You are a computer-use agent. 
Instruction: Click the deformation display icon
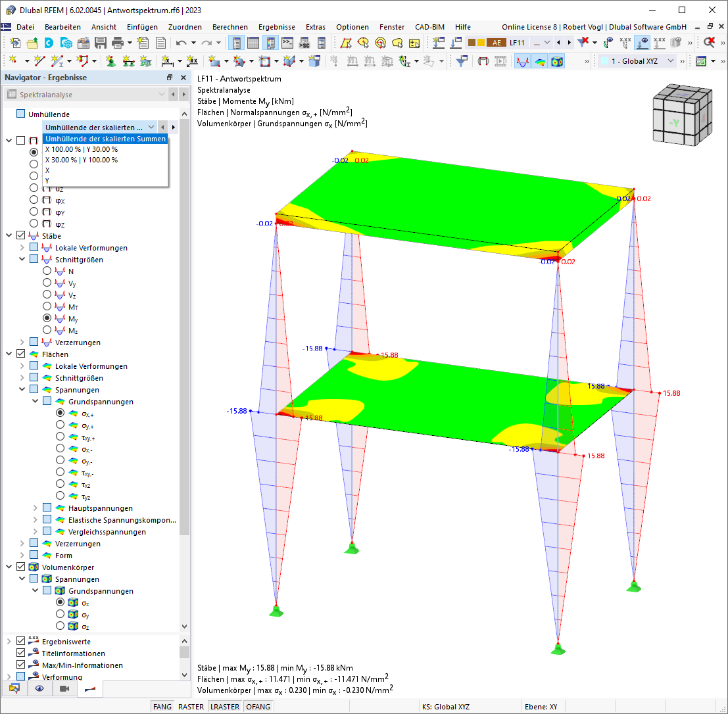(483, 61)
